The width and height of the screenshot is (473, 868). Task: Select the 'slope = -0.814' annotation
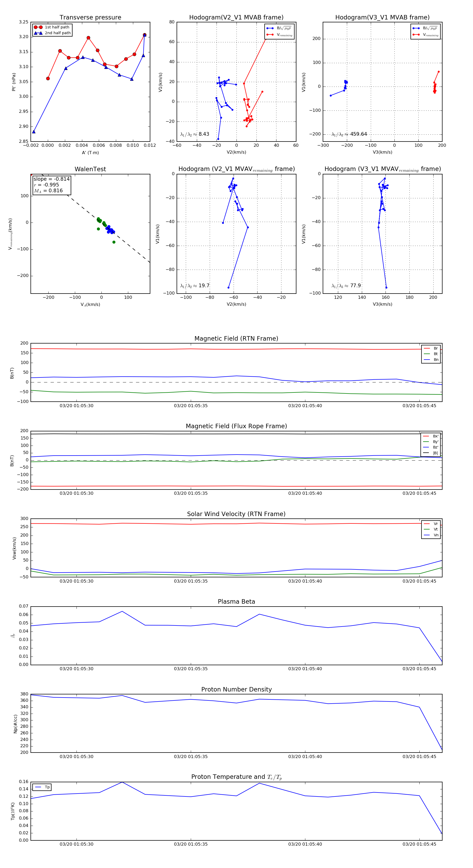[x=52, y=179]
